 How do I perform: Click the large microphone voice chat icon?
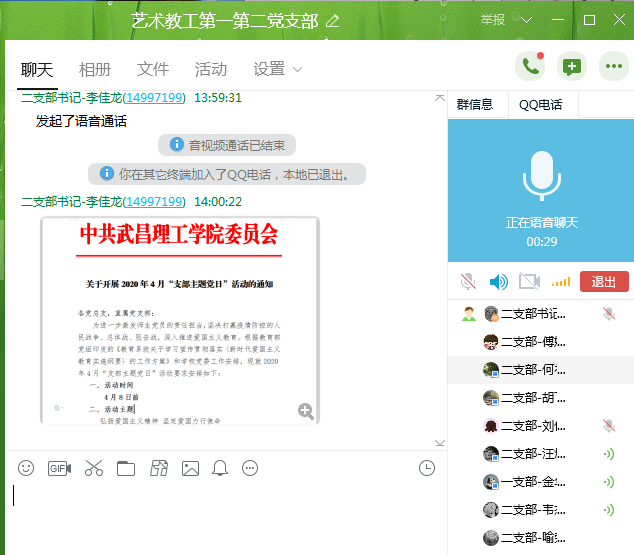click(x=541, y=176)
